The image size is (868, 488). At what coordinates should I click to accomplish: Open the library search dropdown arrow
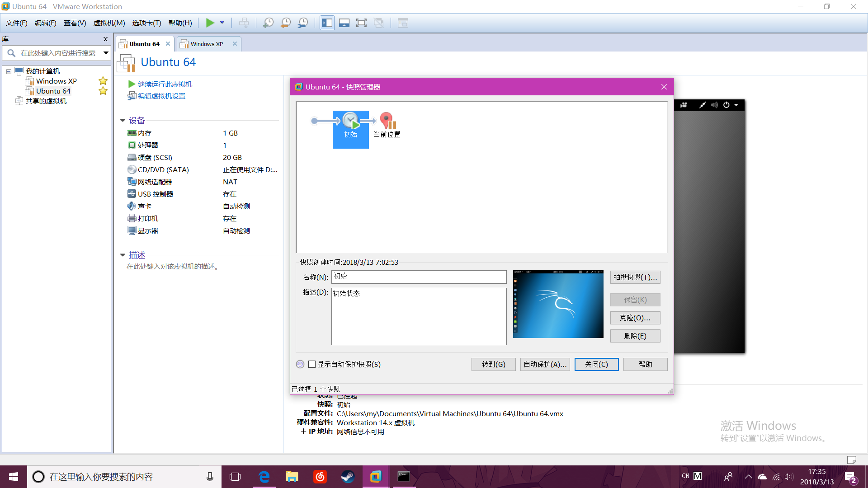106,53
